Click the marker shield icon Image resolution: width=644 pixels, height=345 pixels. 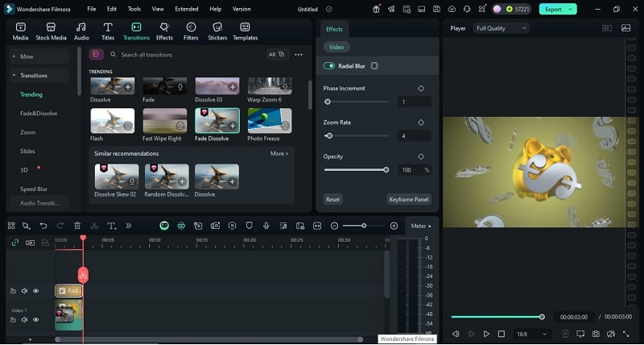click(x=249, y=226)
